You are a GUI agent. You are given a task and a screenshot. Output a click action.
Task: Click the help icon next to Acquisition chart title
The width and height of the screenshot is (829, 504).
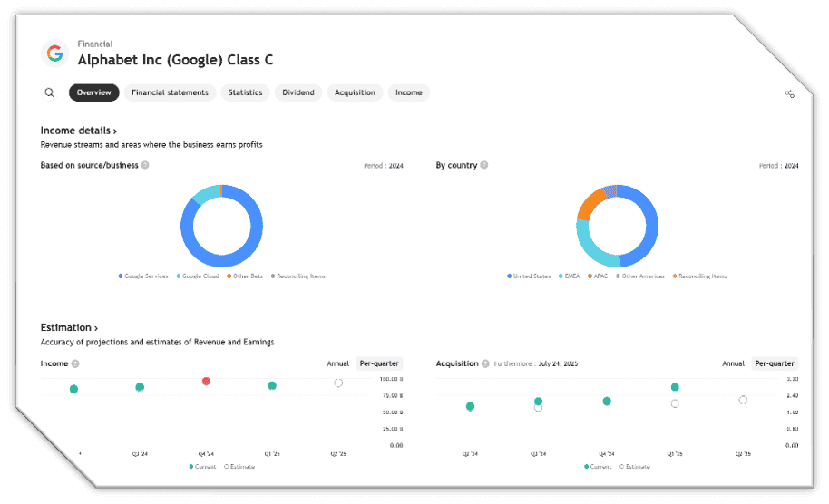[x=485, y=363]
